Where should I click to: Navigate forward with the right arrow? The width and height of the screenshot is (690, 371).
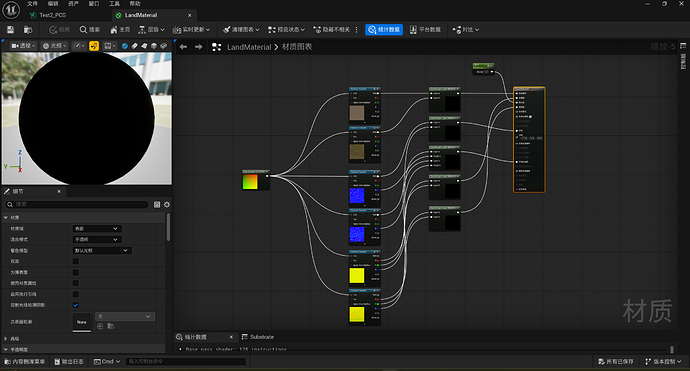click(198, 47)
